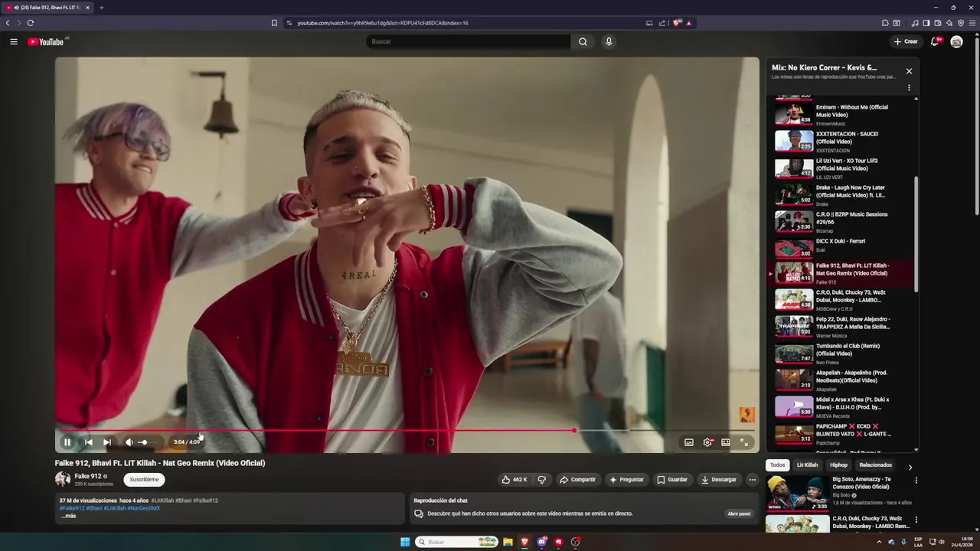This screenshot has height=551, width=980.
Task: Select the Todos chip
Action: [777, 465]
